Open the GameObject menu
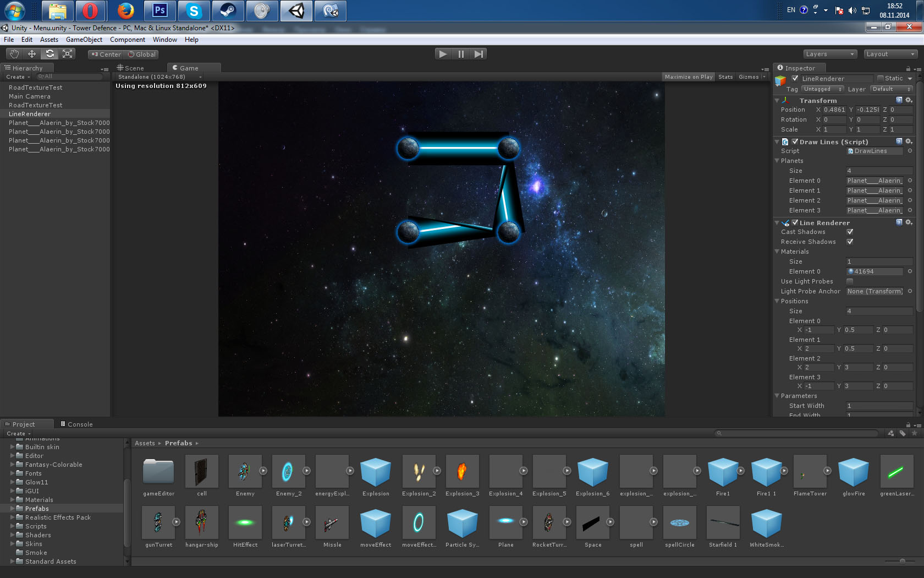 [84, 40]
